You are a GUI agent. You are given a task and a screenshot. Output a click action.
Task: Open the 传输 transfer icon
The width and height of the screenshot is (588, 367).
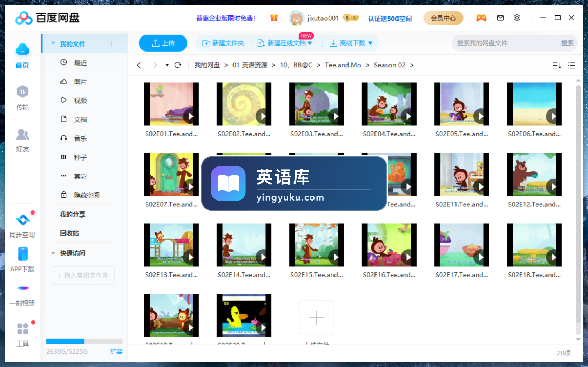point(22,92)
